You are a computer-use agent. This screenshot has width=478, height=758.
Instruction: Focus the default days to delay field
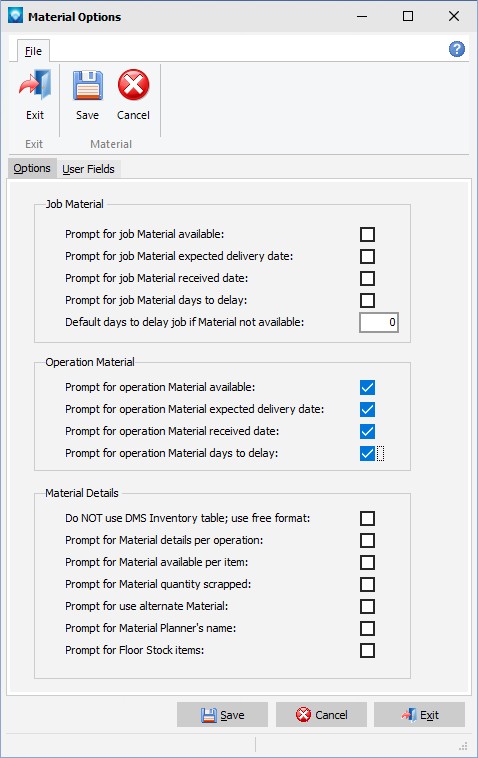point(379,322)
